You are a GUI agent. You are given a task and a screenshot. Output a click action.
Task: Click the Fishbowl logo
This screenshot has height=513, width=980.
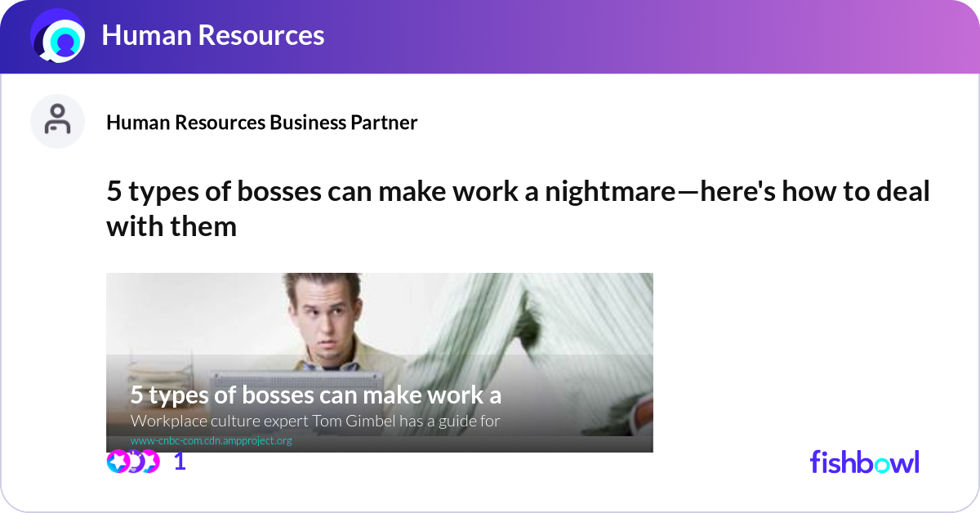864,462
